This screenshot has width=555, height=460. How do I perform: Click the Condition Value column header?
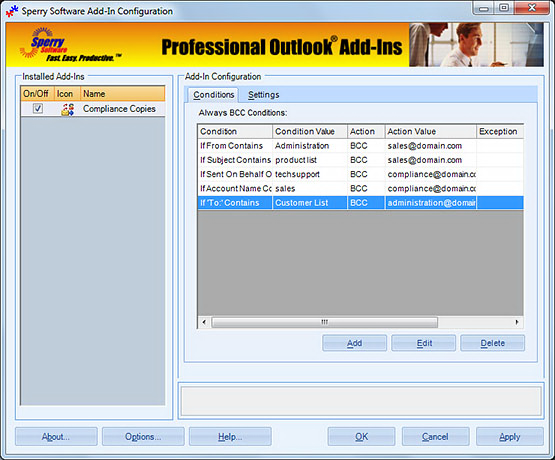pos(310,131)
